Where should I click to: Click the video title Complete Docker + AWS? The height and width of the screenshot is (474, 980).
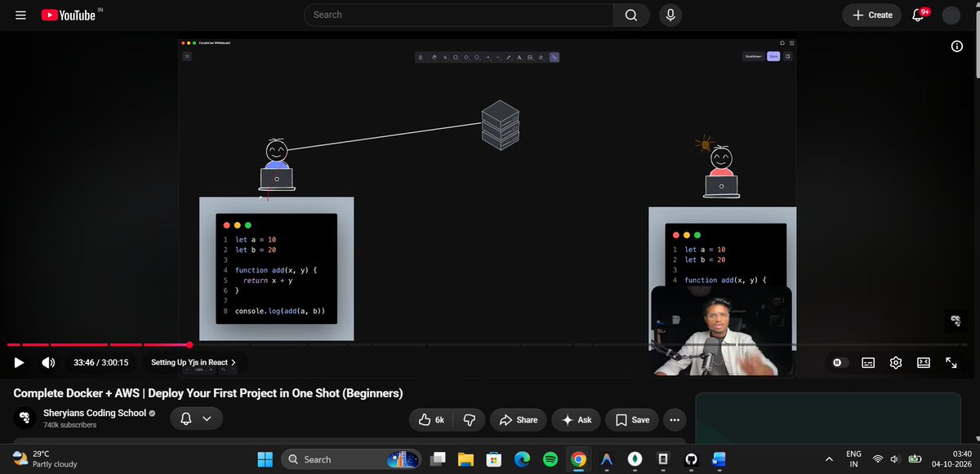208,393
